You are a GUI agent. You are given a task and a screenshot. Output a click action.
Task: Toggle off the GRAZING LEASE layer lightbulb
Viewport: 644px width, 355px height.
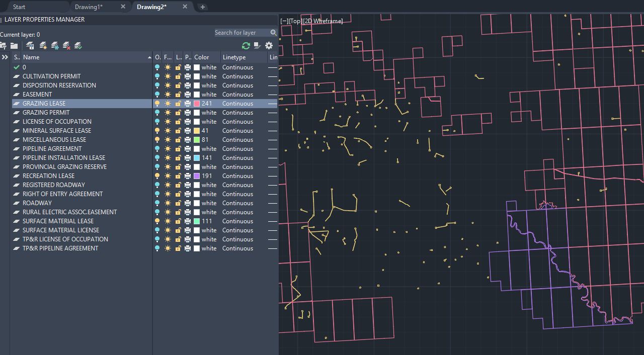point(156,103)
